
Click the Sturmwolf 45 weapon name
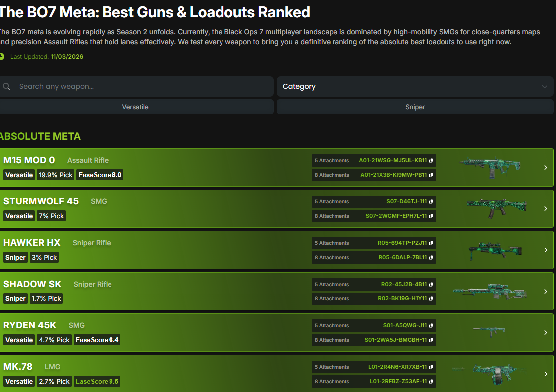[41, 201]
